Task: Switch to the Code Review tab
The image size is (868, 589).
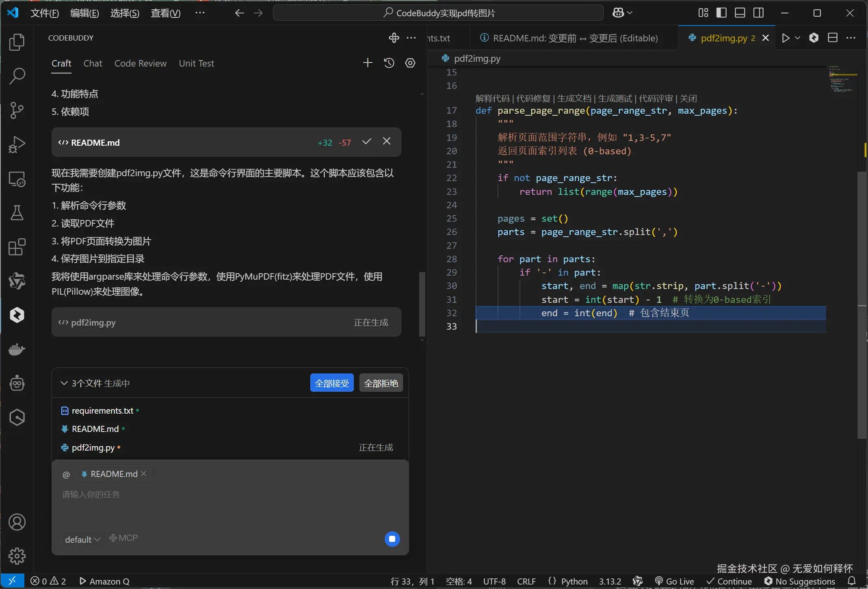Action: pyautogui.click(x=141, y=63)
